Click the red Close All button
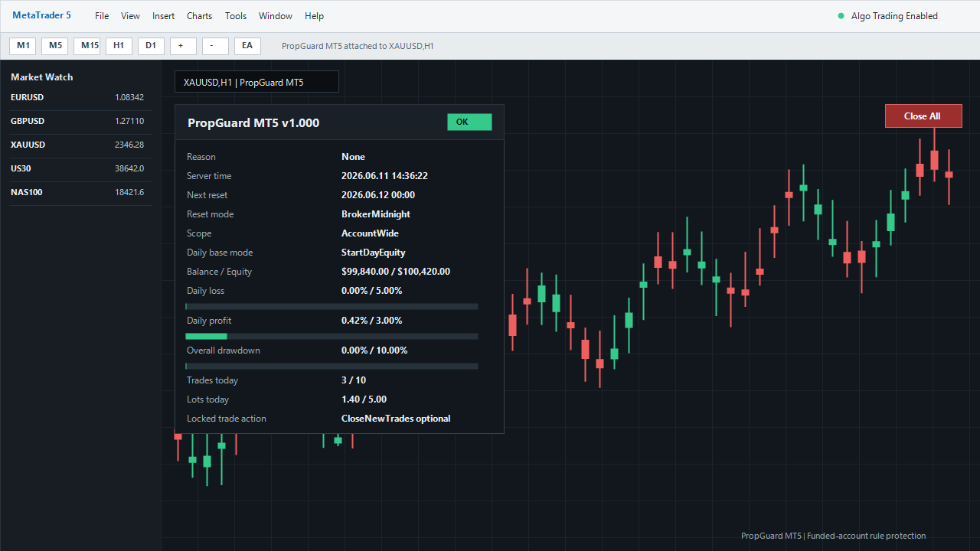Screen dimensions: 980x551 click(923, 116)
